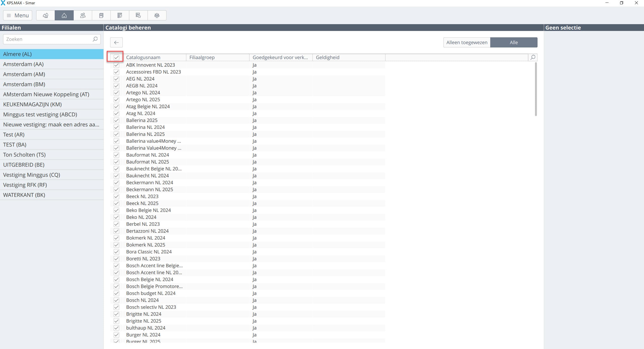This screenshot has height=349, width=644.
Task: Uncheck Bauformat NL 2025 catalog checkbox
Action: [116, 162]
